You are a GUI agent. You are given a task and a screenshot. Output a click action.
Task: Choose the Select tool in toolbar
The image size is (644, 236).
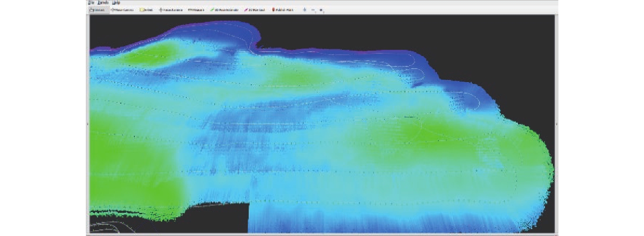(146, 10)
